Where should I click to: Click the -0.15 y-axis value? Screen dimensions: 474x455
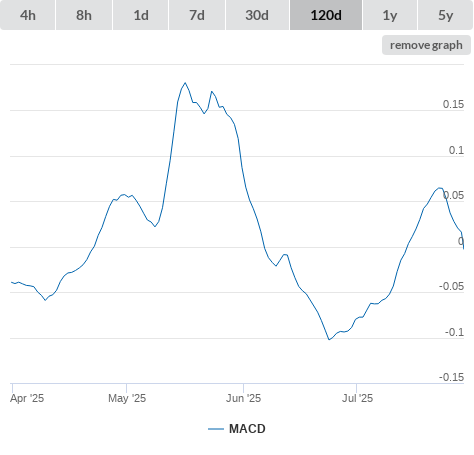(x=451, y=377)
